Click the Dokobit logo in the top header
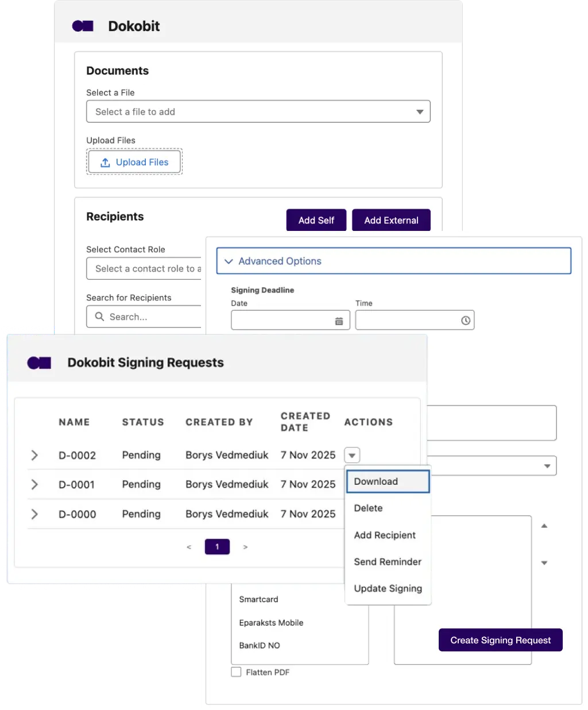The height and width of the screenshot is (710, 588). [83, 26]
